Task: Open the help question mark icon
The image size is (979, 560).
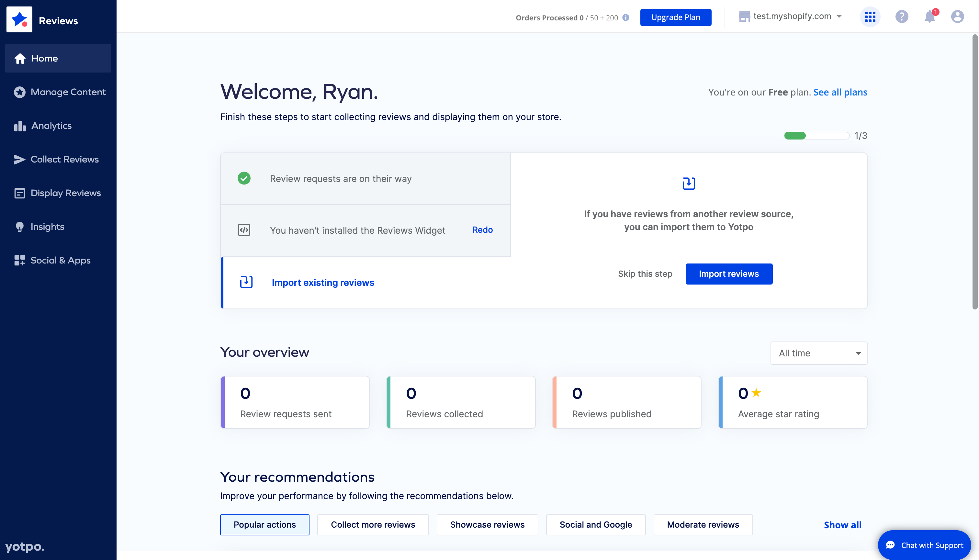Action: (902, 17)
